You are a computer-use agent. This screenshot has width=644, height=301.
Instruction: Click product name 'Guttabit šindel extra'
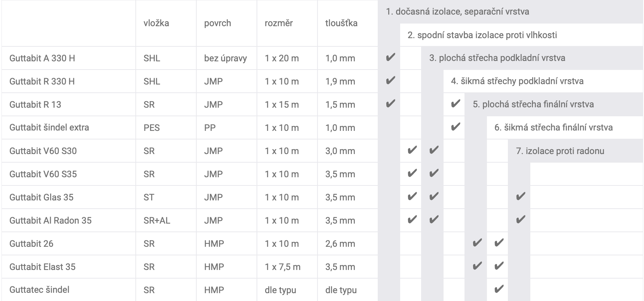(49, 128)
